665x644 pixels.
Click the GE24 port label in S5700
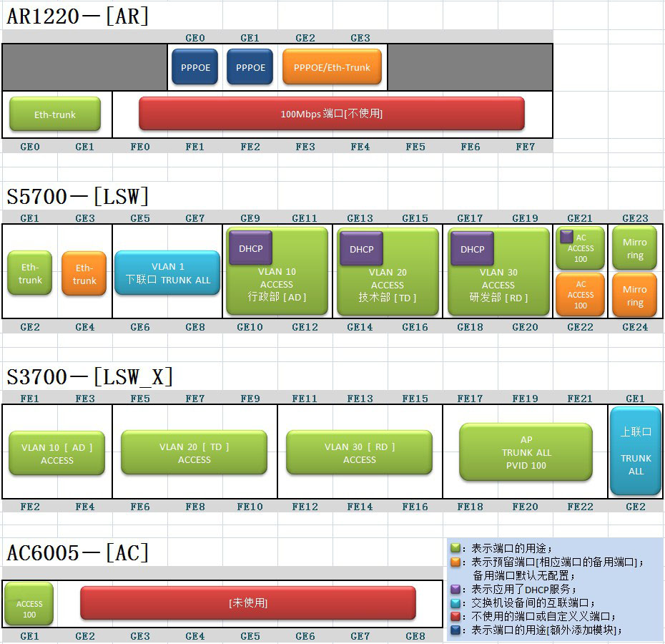pyautogui.click(x=635, y=327)
